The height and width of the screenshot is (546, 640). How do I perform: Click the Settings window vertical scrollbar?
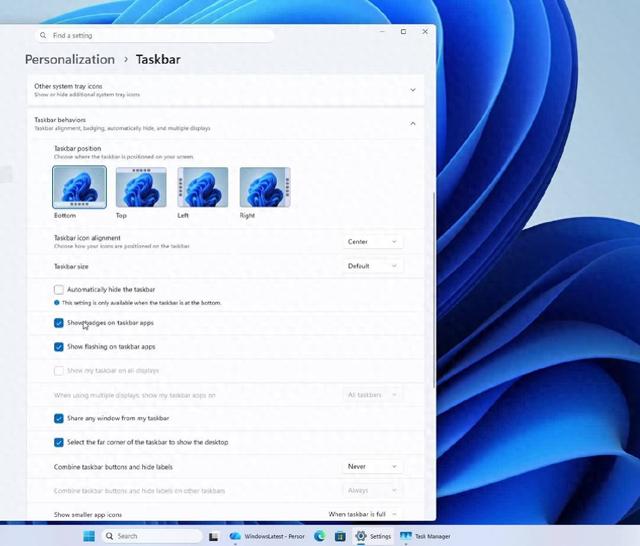tap(433, 290)
